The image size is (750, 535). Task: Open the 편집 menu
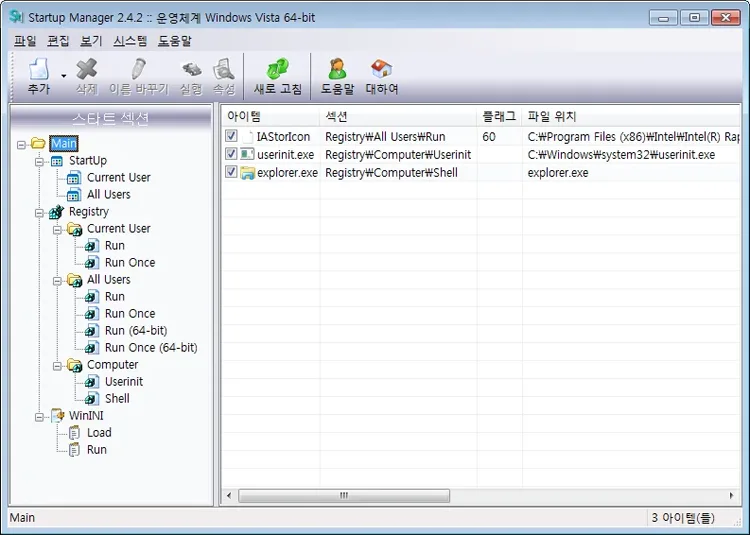point(58,41)
